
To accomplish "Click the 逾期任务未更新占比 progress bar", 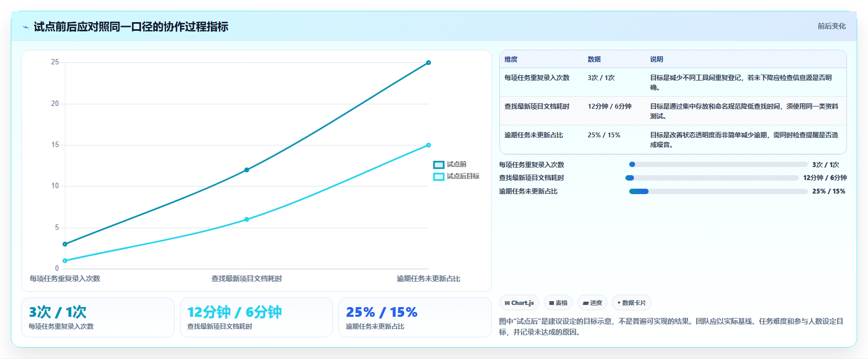I will (x=718, y=191).
